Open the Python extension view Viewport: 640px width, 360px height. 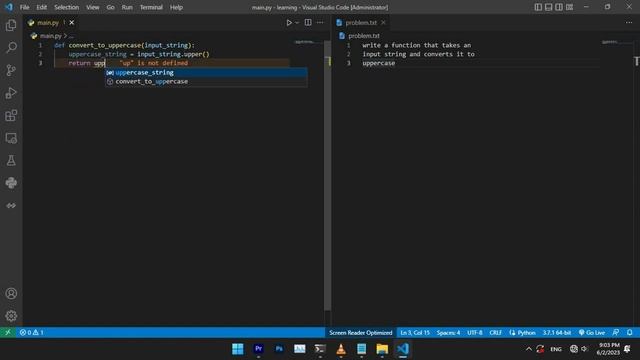[x=11, y=183]
